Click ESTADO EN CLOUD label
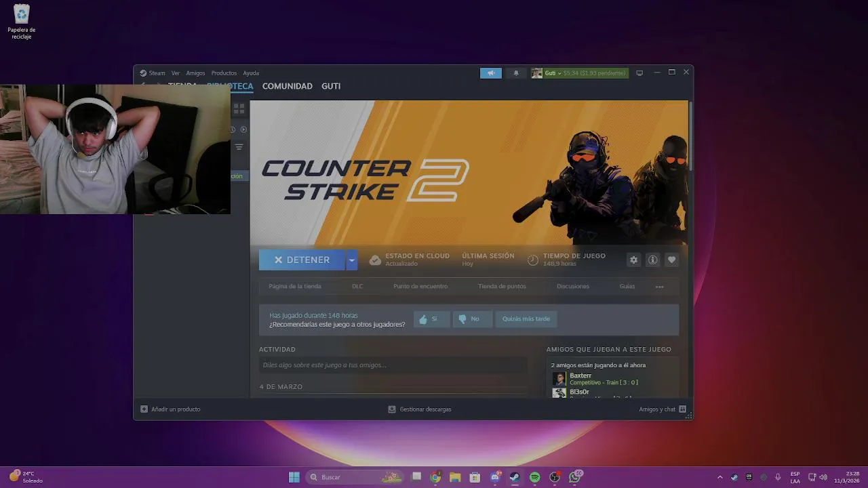 tap(417, 256)
